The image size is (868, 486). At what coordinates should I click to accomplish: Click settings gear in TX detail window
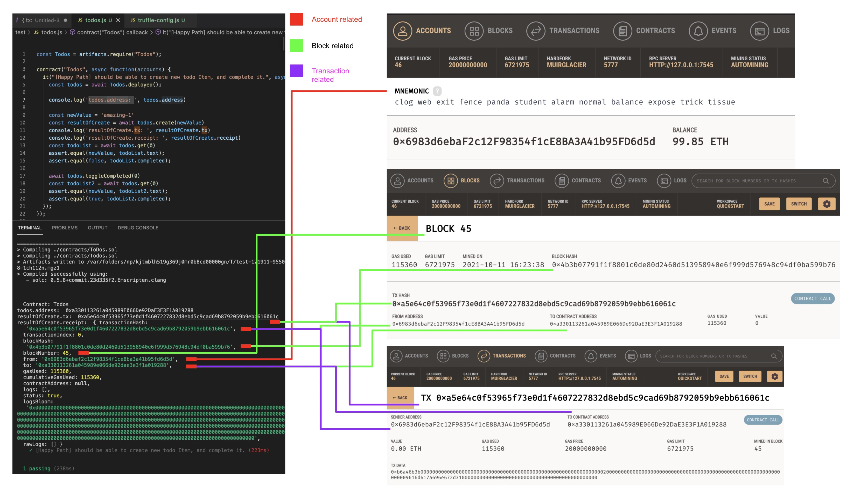point(775,376)
